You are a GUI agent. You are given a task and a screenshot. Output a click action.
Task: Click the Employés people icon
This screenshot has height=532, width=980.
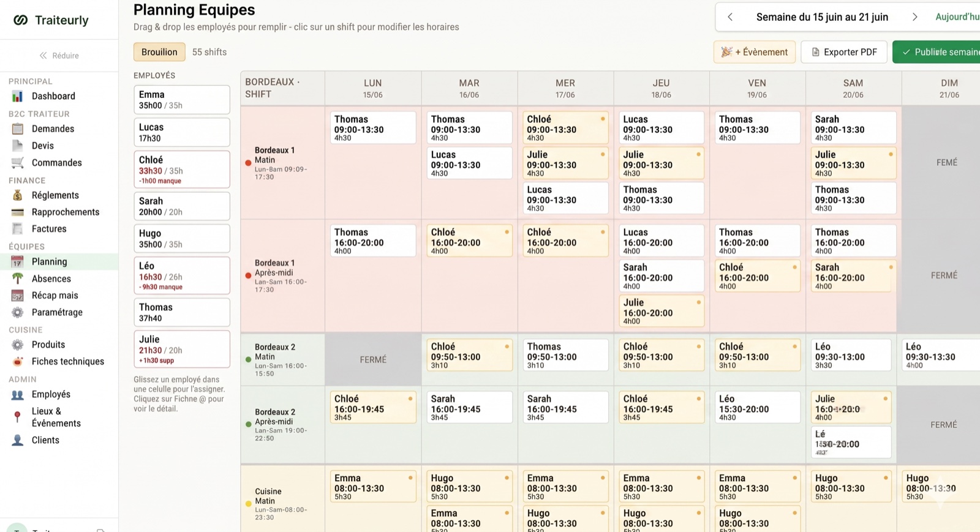pyautogui.click(x=17, y=395)
